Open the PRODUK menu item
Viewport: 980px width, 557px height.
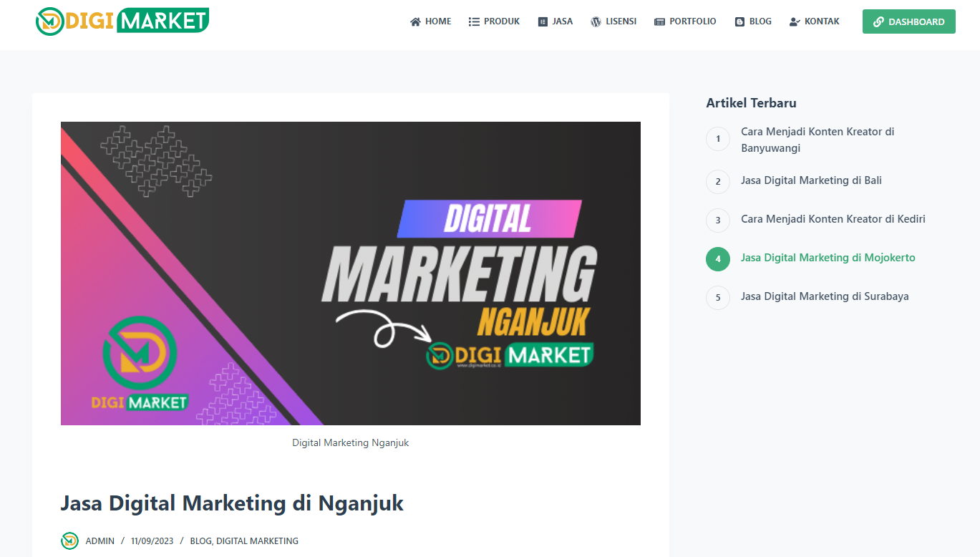[x=494, y=21]
